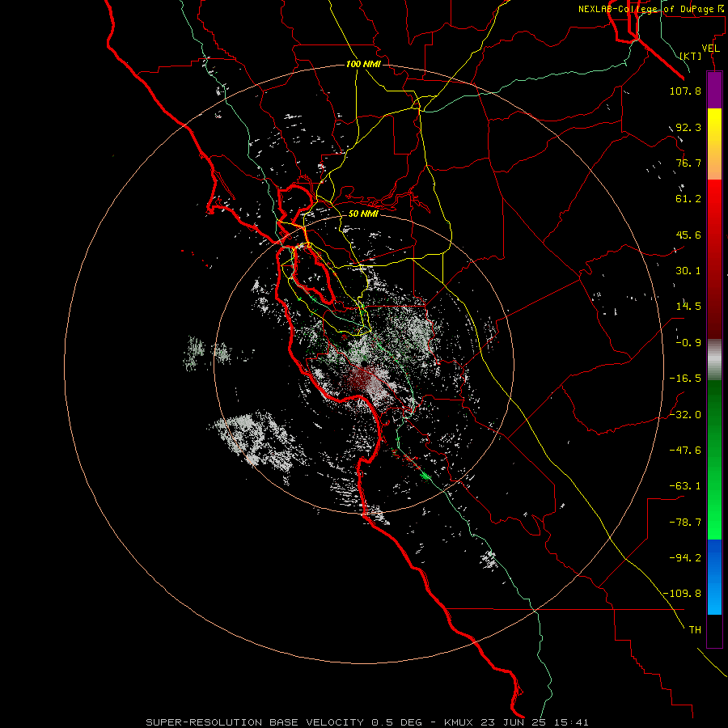Click the 50 NMI range ring label
The image size is (728, 728).
(363, 214)
